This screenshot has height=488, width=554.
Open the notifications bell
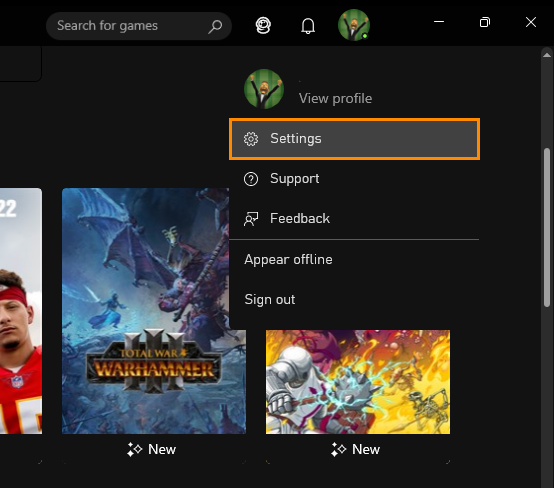[x=308, y=26]
